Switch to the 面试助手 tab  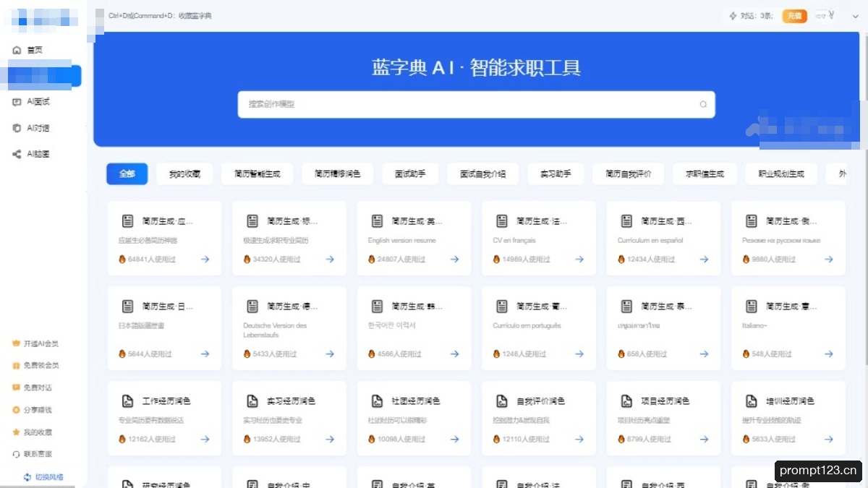coord(410,174)
